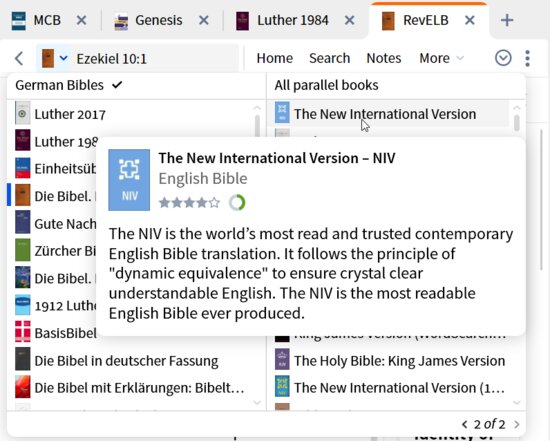This screenshot has height=441, width=550.
Task: Close the RevELB tab
Action: [470, 21]
